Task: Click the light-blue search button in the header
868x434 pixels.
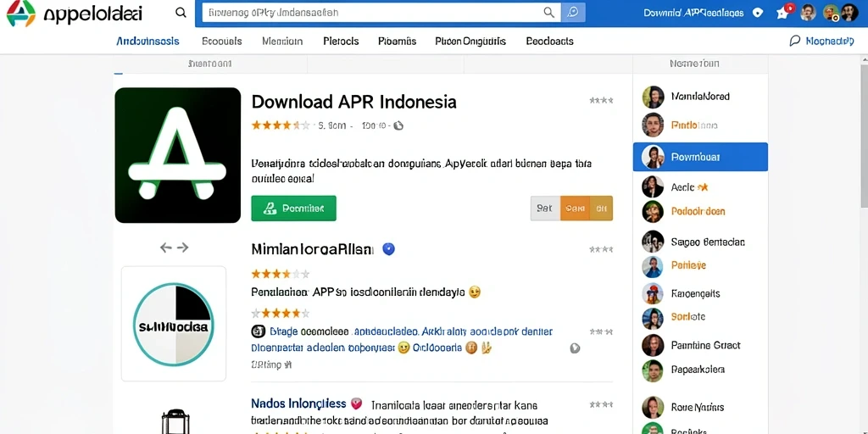Action: 573,12
